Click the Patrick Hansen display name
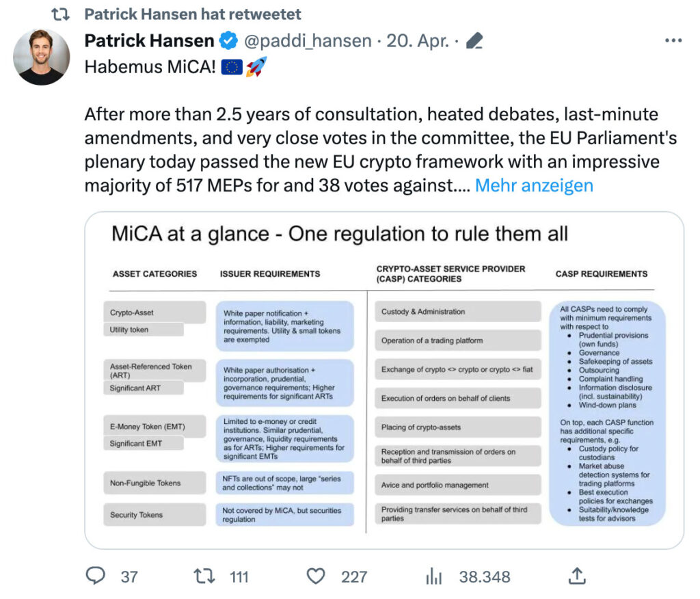This screenshot has width=700, height=599. click(x=149, y=40)
